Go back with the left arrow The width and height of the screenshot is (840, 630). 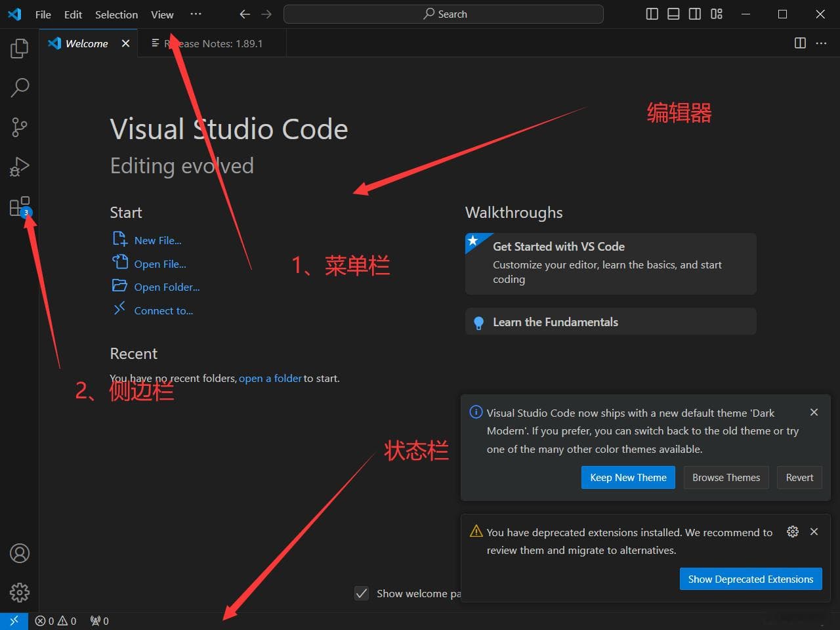point(245,14)
